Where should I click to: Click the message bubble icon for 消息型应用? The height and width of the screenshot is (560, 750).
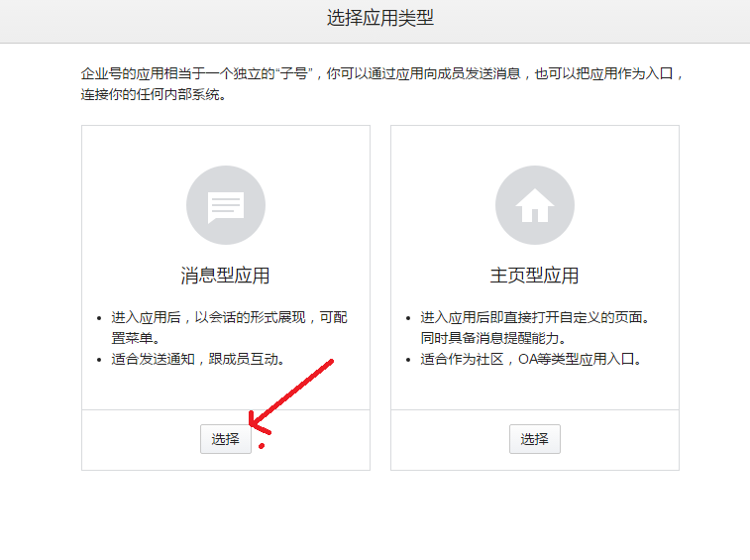click(226, 205)
